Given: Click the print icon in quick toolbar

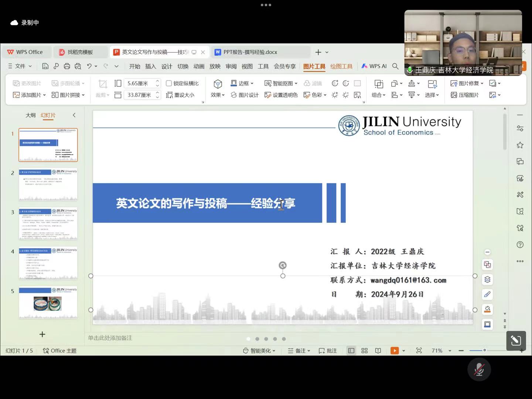Looking at the screenshot, I should click(67, 66).
